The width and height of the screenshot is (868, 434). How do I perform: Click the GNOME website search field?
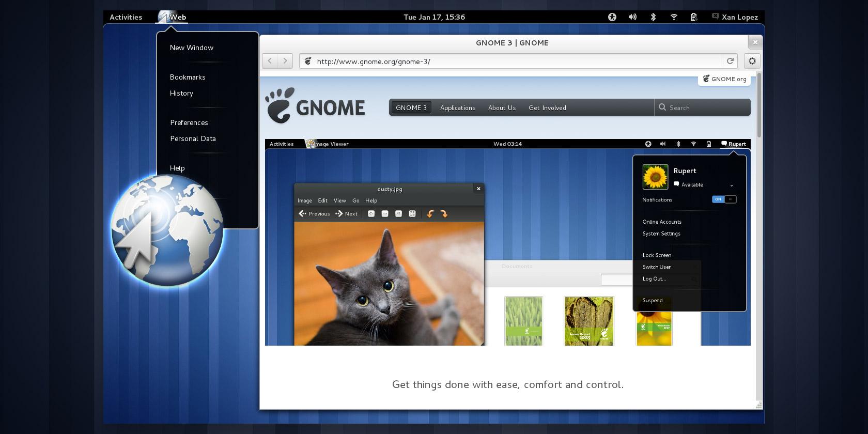[x=706, y=107]
